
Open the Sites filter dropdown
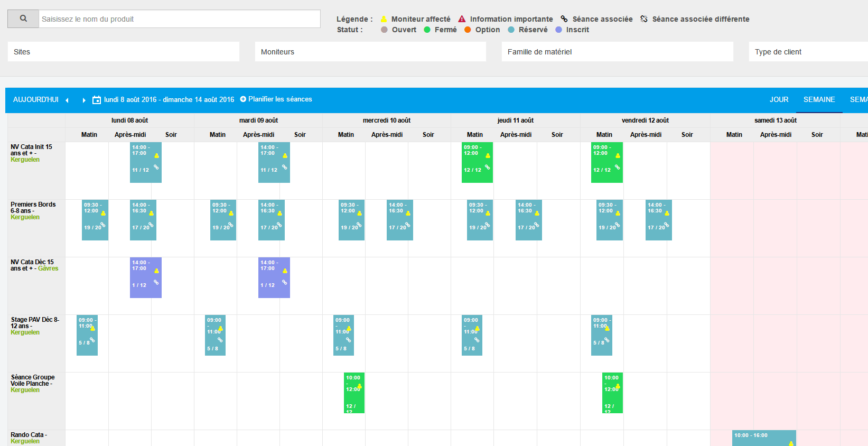coord(124,52)
